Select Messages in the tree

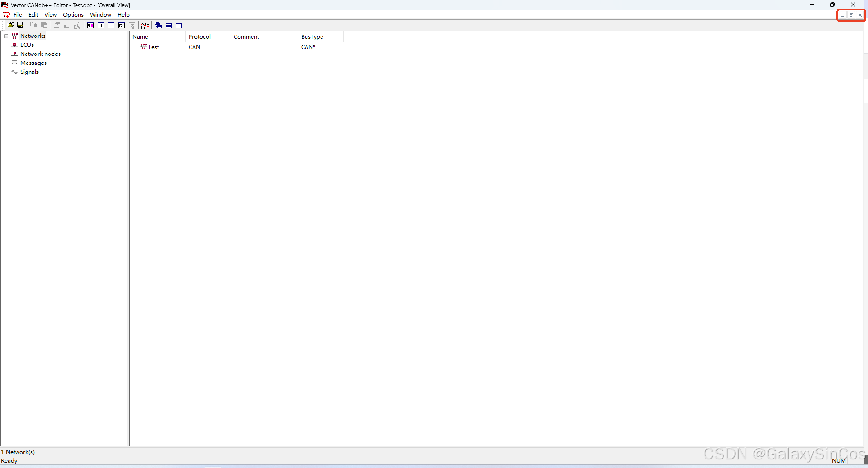(33, 63)
